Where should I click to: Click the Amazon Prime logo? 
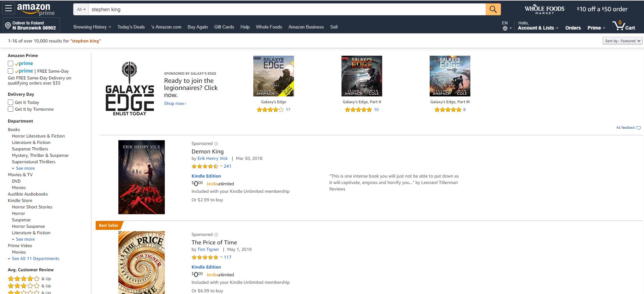coord(36,9)
